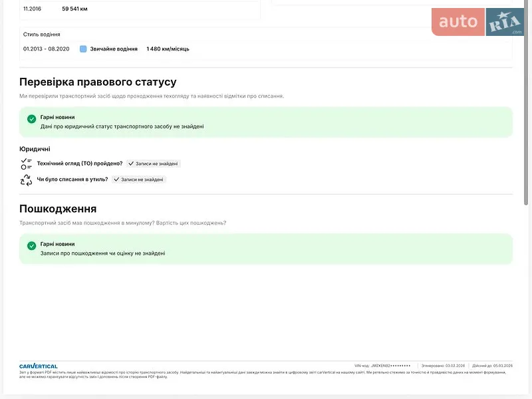Click the green checkmark beside legal status news
The width and height of the screenshot is (532, 399).
[x=31, y=119]
